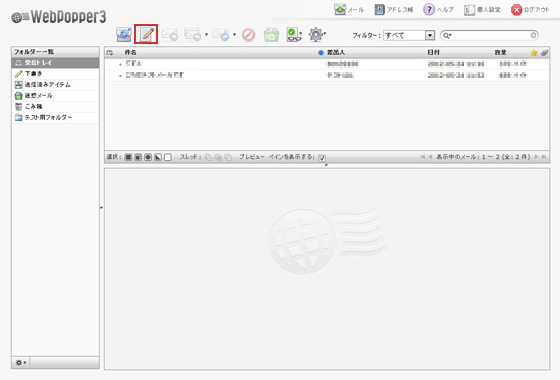This screenshot has height=380, width=560.
Task: Click the ログアウト logout button
Action: [x=530, y=10]
